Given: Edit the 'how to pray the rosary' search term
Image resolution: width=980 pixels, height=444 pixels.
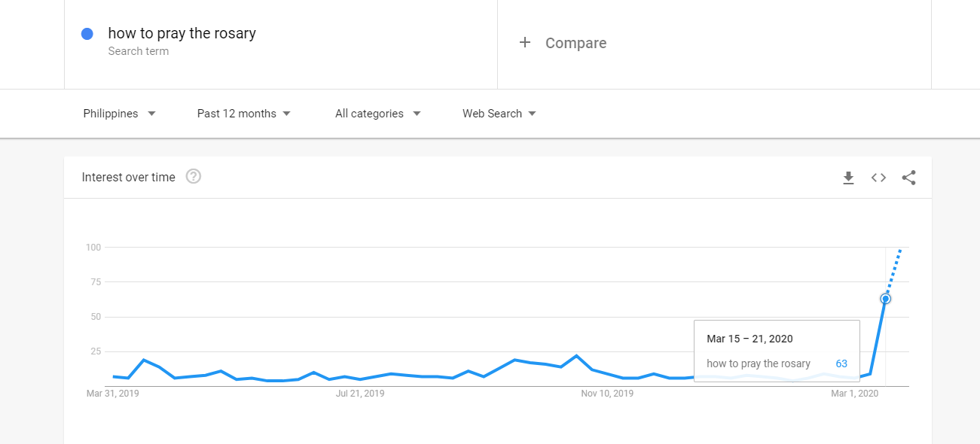Looking at the screenshot, I should click(182, 33).
